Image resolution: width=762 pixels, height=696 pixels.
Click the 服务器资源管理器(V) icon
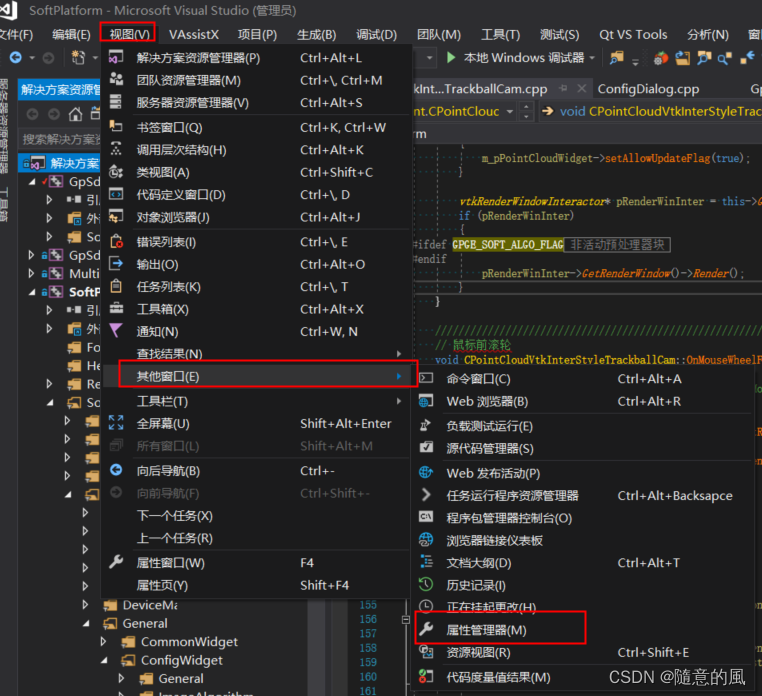(116, 102)
